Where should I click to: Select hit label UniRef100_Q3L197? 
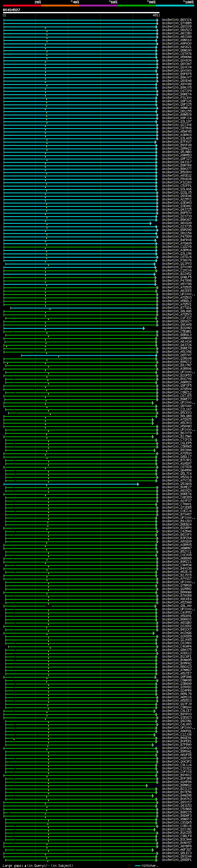tap(177, 121)
